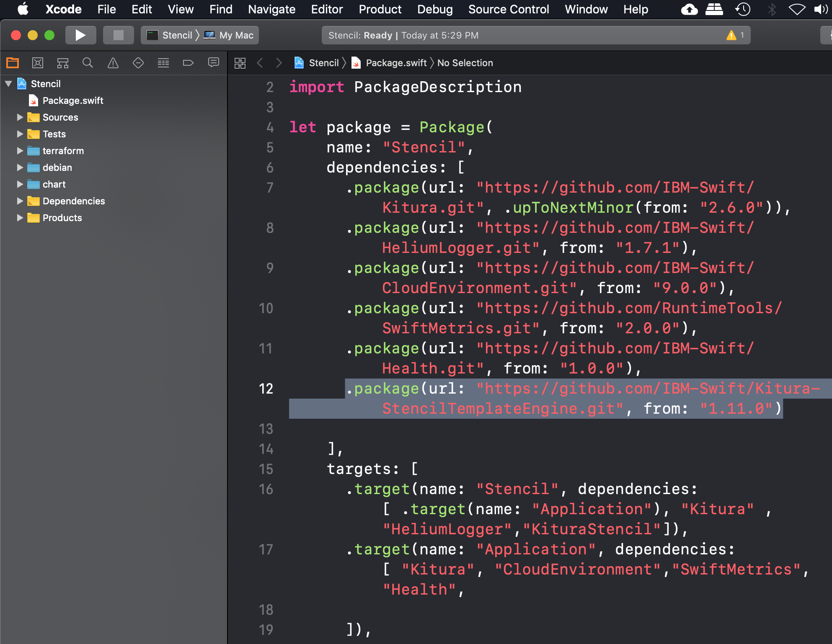
Task: Open the Edit menu
Action: pos(142,9)
